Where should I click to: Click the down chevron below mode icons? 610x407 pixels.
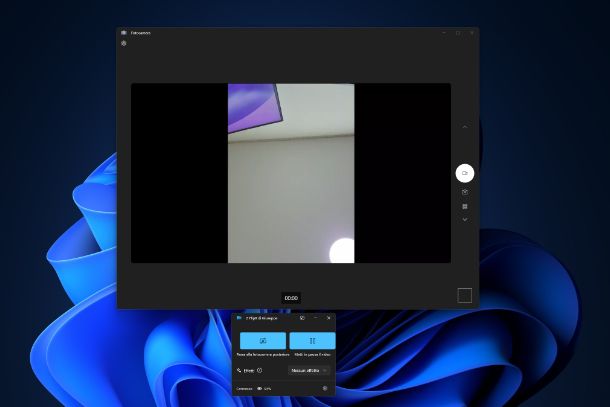pyautogui.click(x=465, y=220)
